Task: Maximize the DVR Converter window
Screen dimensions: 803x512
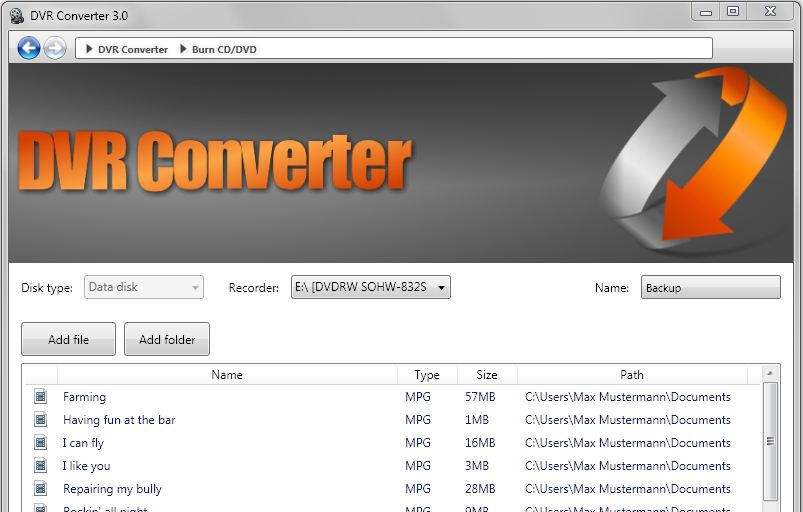Action: (733, 11)
